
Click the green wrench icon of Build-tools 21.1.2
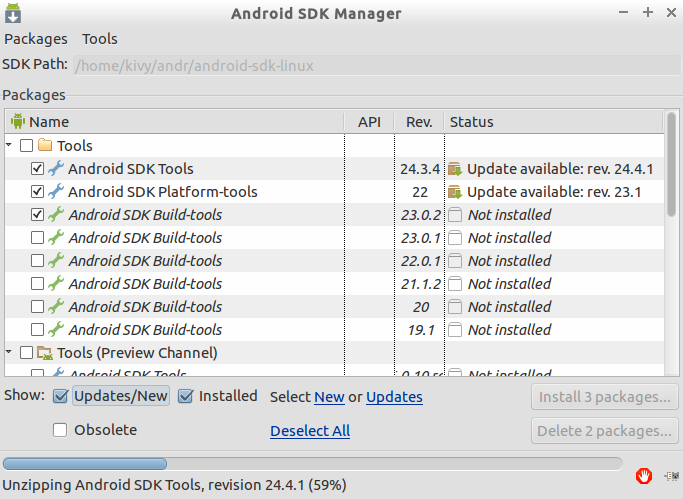point(56,284)
